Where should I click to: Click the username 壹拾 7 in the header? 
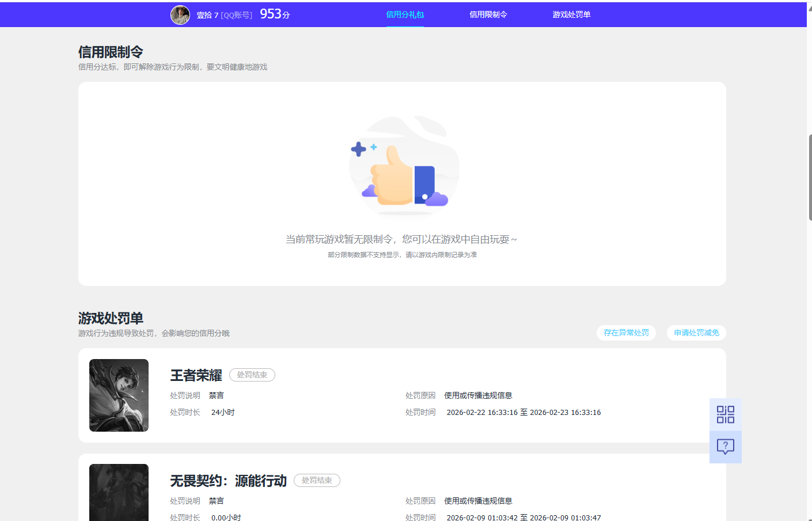pos(207,15)
